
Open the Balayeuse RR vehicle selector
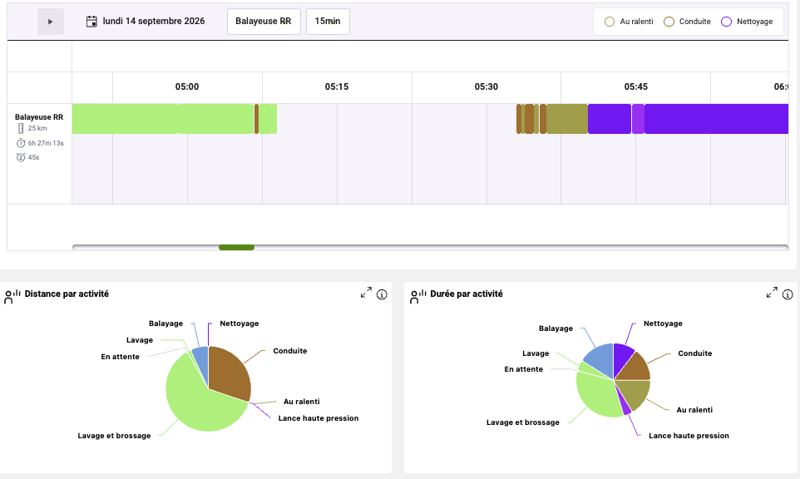(x=263, y=21)
